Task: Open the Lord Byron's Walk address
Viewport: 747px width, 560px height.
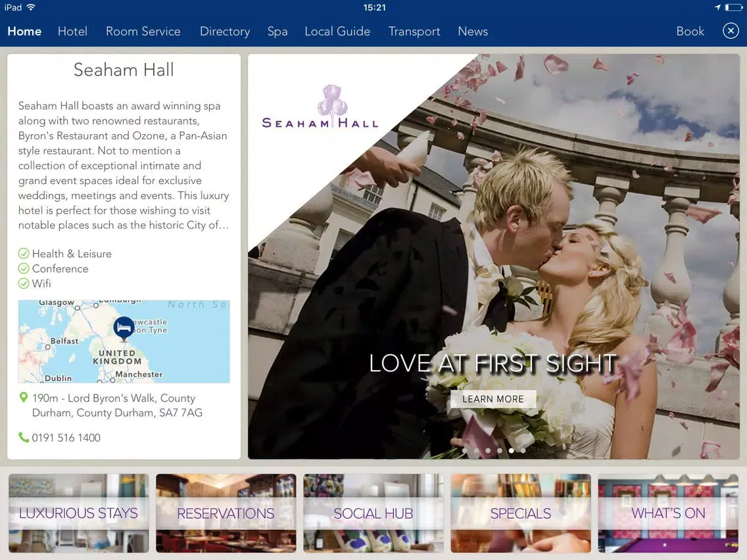Action: (x=117, y=406)
